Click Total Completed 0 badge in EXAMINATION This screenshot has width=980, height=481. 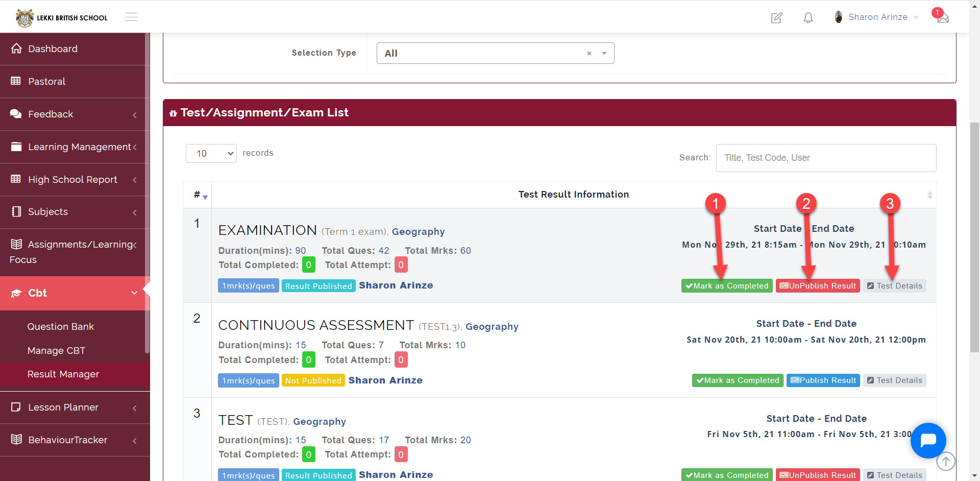pos(308,265)
